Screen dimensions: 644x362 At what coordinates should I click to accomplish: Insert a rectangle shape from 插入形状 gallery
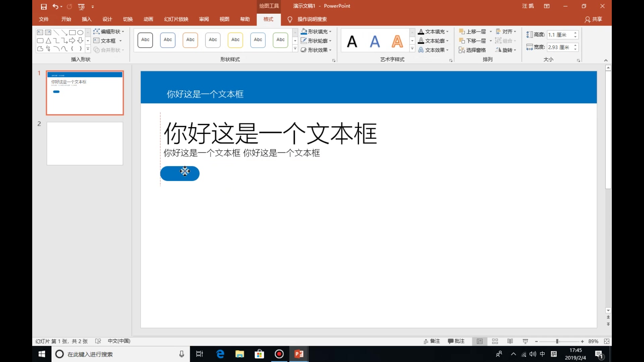click(72, 32)
